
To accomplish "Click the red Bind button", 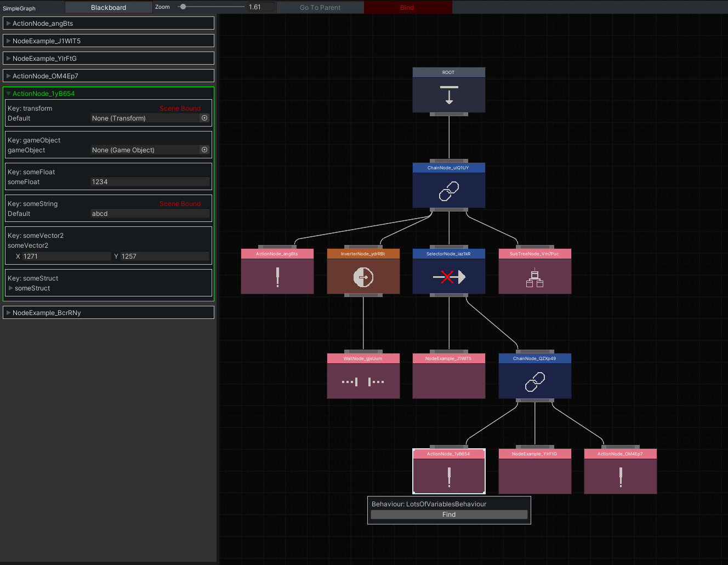I will (407, 7).
